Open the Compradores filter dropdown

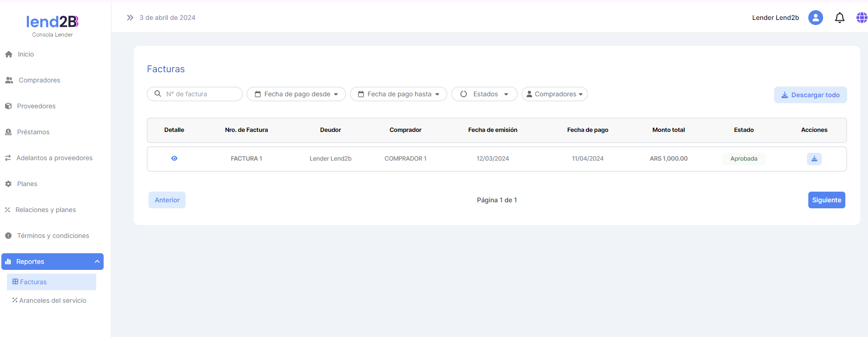coord(554,94)
